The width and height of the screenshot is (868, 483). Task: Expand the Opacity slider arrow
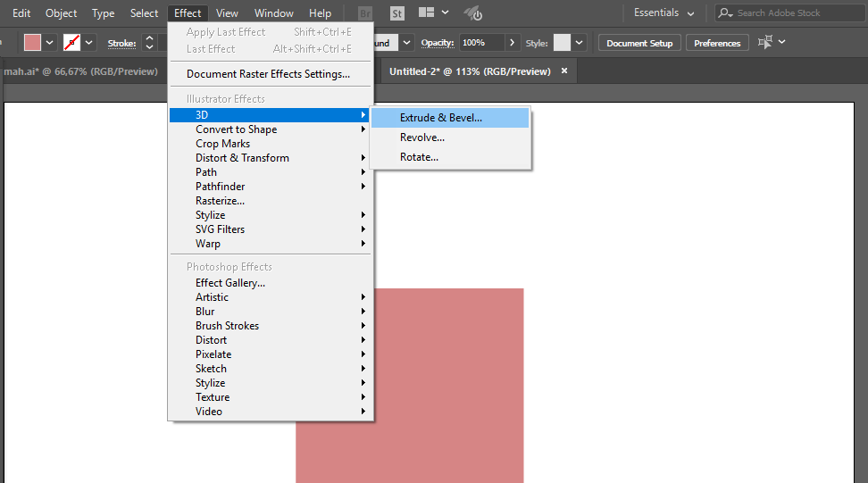click(x=512, y=43)
